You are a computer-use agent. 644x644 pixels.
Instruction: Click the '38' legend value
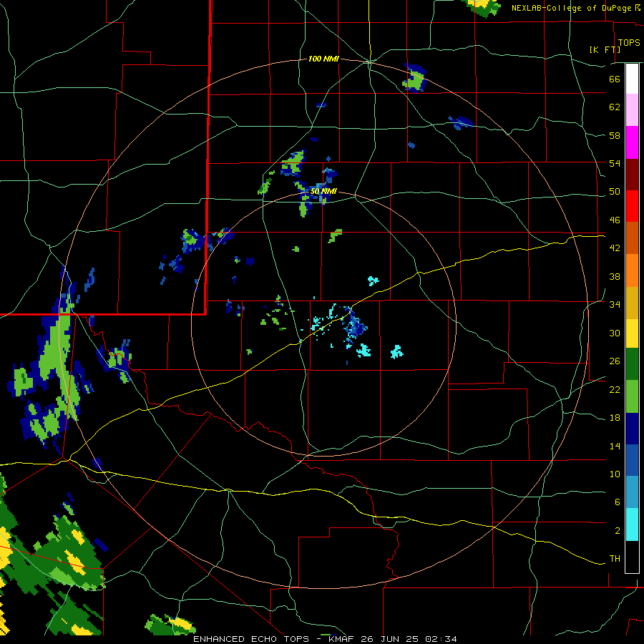point(615,276)
